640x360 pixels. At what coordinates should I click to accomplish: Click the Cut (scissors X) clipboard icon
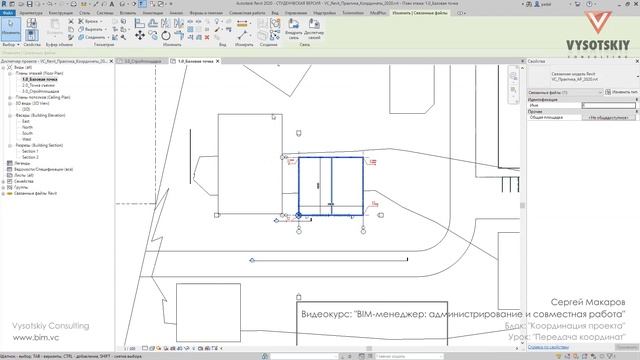click(x=71, y=21)
